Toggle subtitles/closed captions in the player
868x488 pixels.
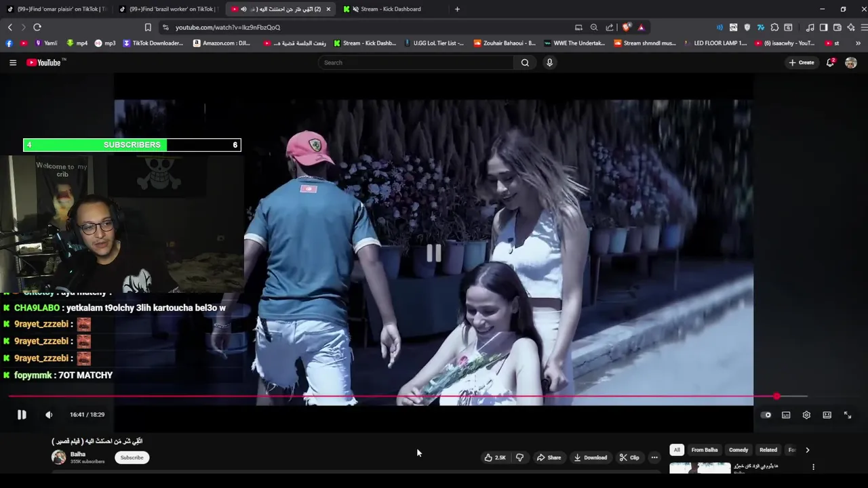[x=786, y=415]
